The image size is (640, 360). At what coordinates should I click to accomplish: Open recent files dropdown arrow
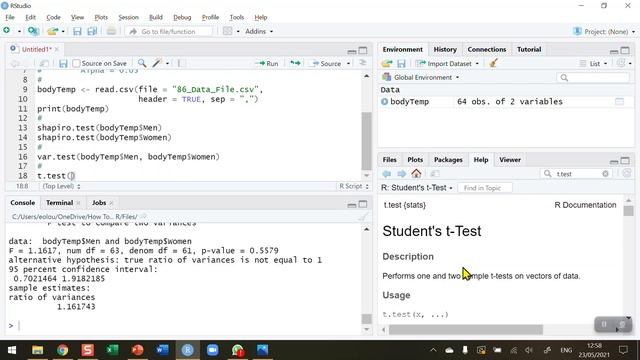tap(63, 31)
